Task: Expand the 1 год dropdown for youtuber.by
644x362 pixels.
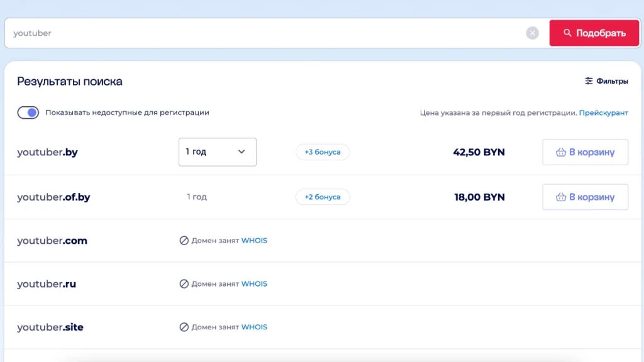Action: [x=217, y=152]
